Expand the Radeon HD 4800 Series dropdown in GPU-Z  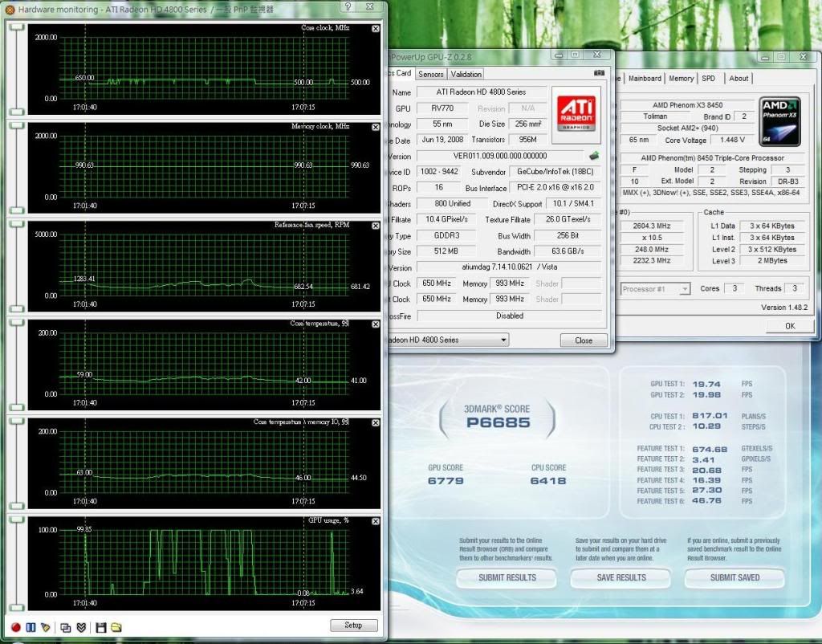point(503,340)
